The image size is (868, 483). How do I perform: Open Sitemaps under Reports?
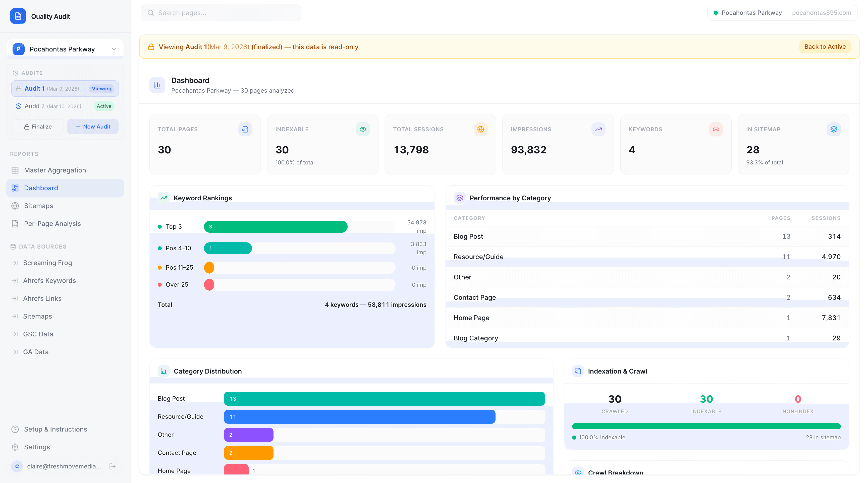tap(65, 206)
